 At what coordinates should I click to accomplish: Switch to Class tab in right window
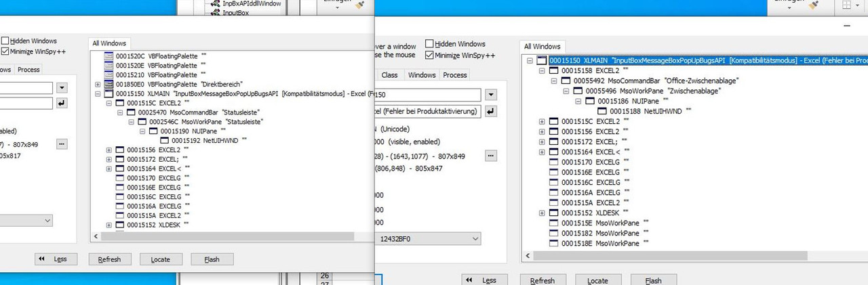click(390, 74)
